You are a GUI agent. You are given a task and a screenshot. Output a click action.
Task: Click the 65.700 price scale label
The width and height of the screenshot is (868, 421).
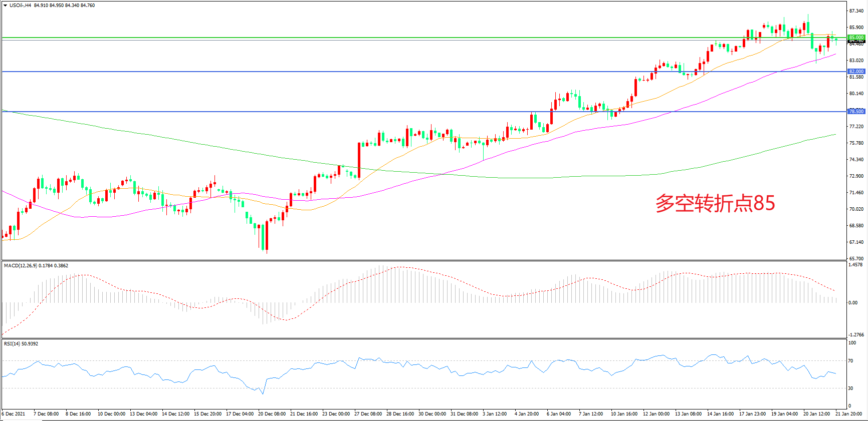[x=856, y=259]
